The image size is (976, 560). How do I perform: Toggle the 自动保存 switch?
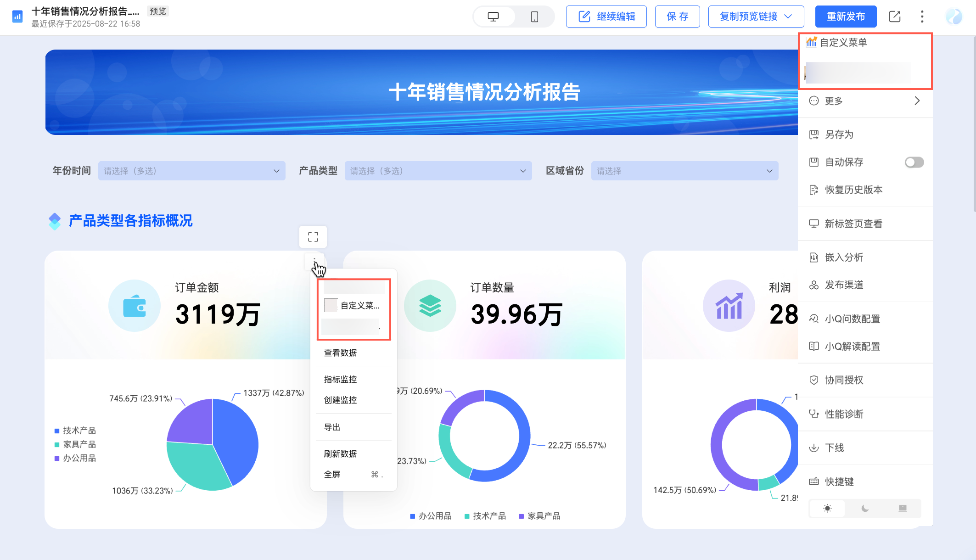click(914, 162)
